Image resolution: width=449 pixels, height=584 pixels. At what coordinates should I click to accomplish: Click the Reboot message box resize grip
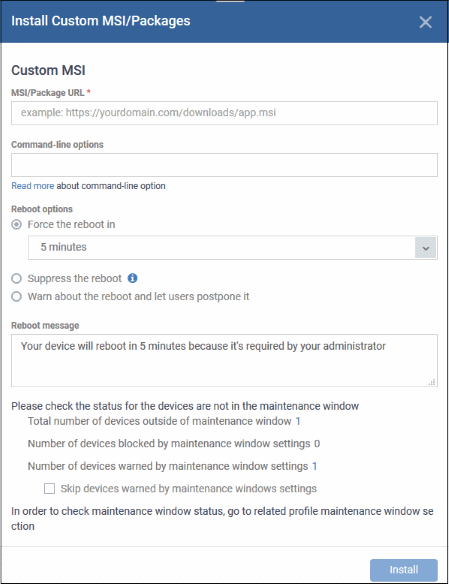point(432,382)
